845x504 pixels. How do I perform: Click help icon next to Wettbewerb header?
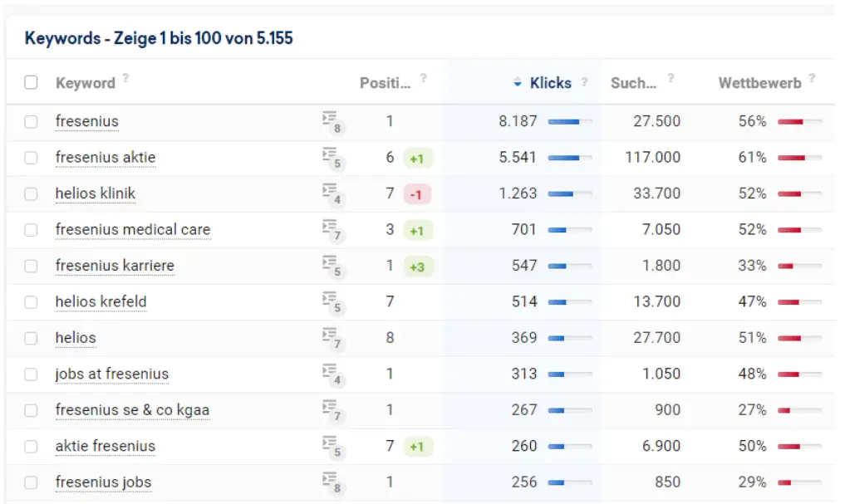[812, 78]
